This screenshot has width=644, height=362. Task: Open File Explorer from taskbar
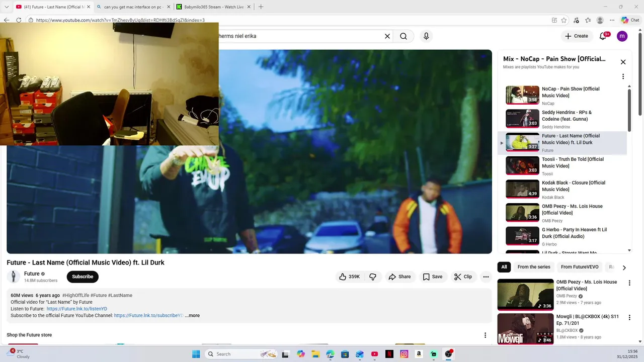[315, 354]
